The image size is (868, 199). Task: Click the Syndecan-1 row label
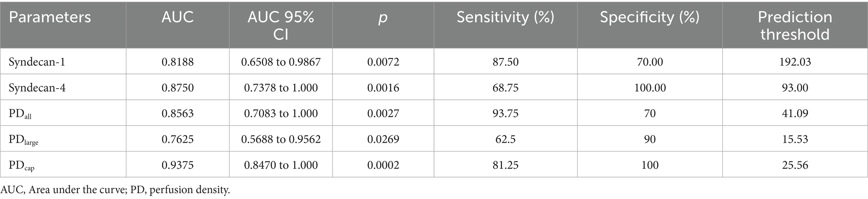pos(37,62)
